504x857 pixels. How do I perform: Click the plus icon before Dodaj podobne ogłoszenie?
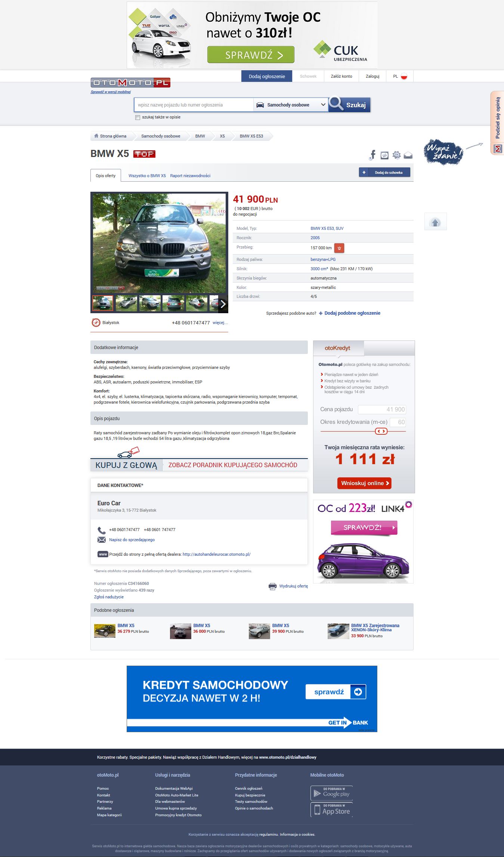pos(321,313)
